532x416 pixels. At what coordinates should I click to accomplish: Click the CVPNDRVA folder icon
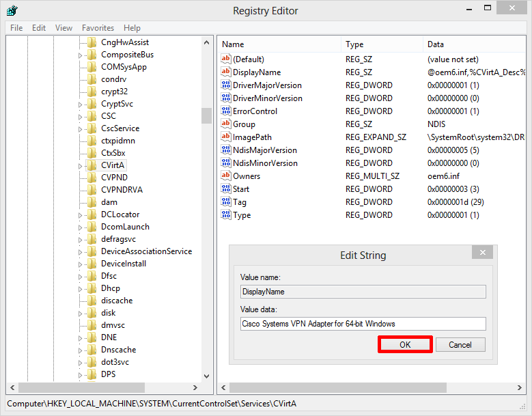pyautogui.click(x=92, y=190)
